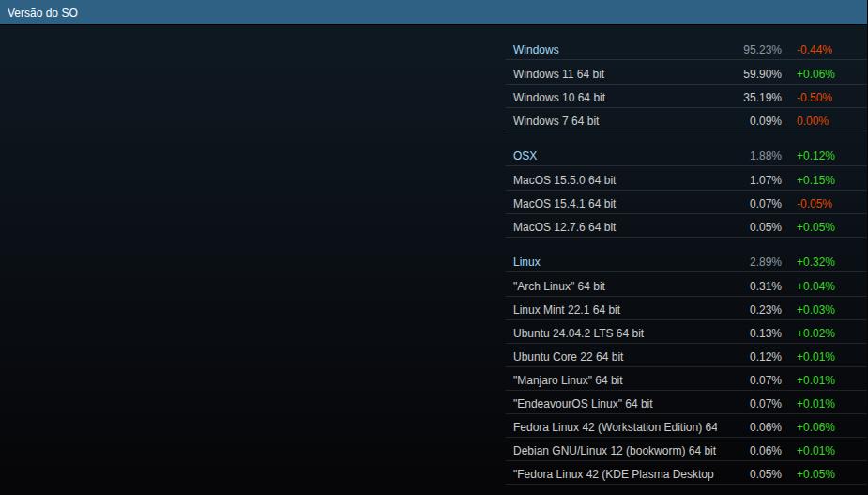
Task: Click the Ubuntu Core 22 share value 0.12%
Action: tap(766, 357)
